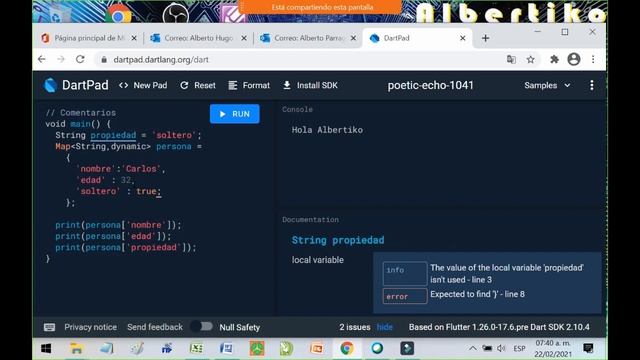640x360 pixels.
Task: Click the taskbar clock and date
Action: [553, 349]
